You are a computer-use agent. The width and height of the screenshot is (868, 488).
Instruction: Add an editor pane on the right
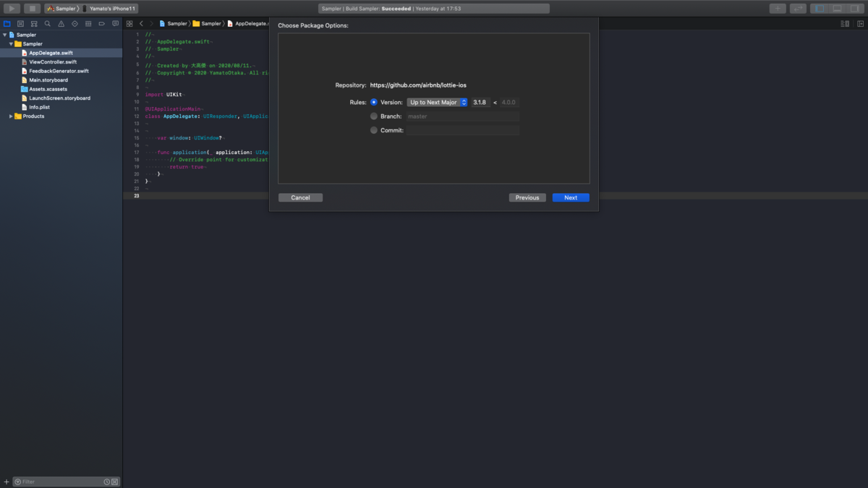tap(861, 24)
